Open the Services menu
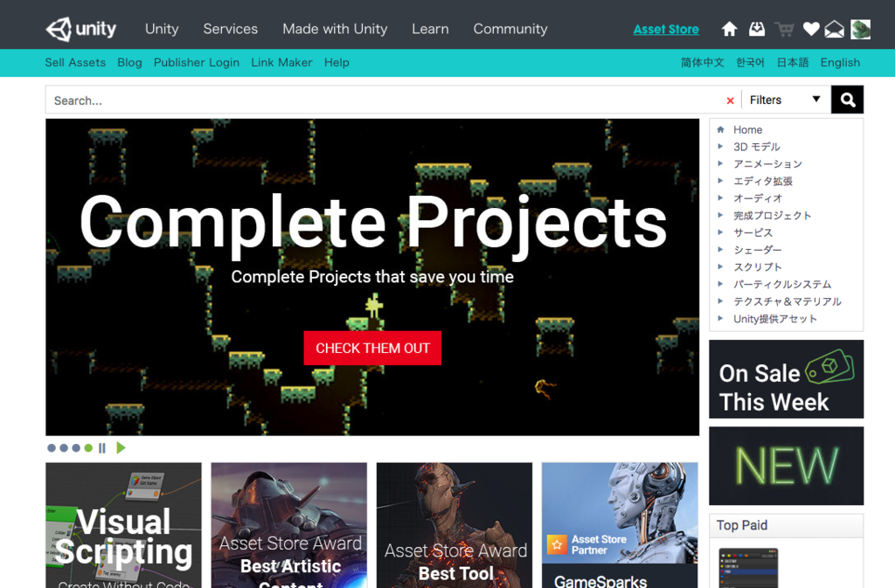 coord(231,29)
